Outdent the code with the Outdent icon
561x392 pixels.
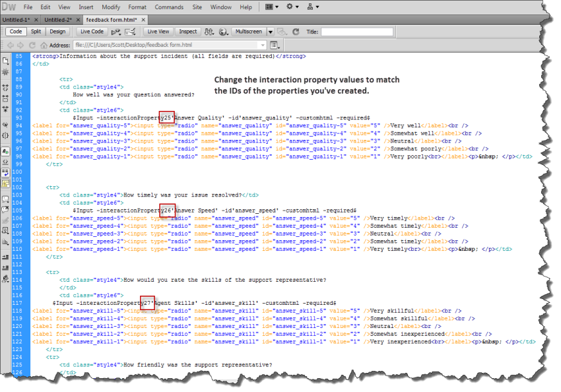[5, 268]
